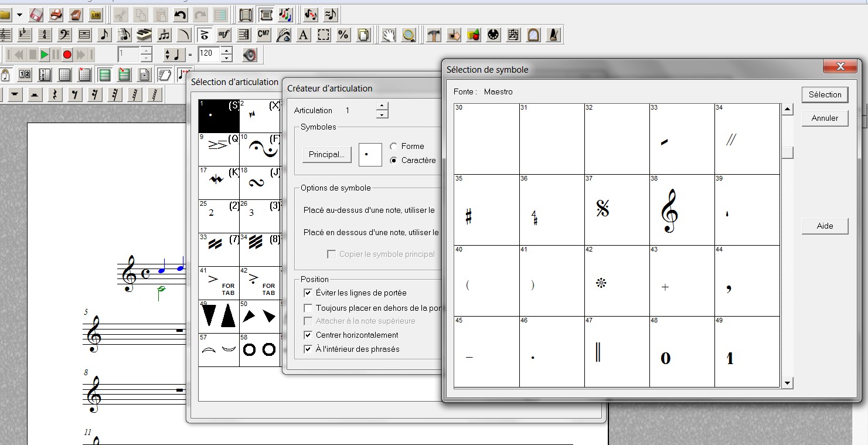Uncheck Éviter les lignes de portée

(x=308, y=293)
